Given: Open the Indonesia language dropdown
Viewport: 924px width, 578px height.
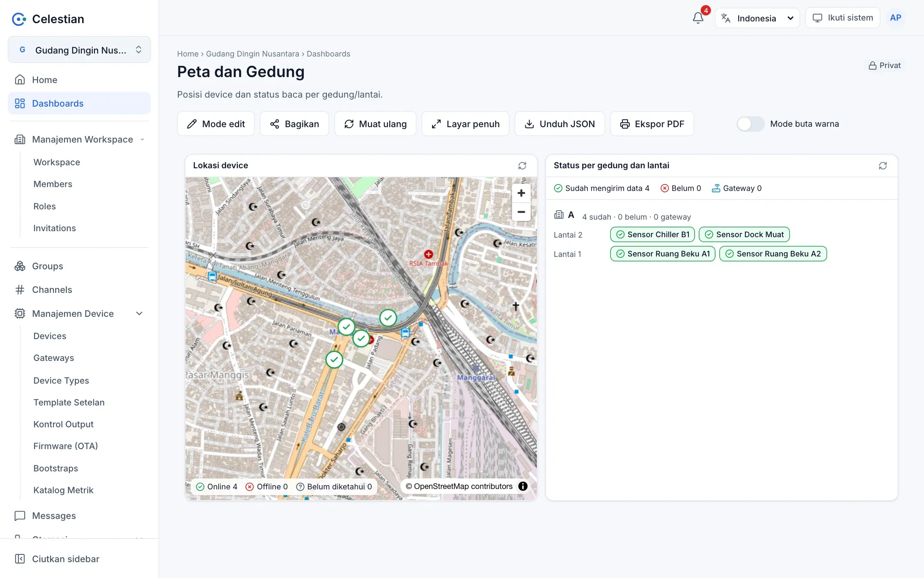Looking at the screenshot, I should (757, 18).
